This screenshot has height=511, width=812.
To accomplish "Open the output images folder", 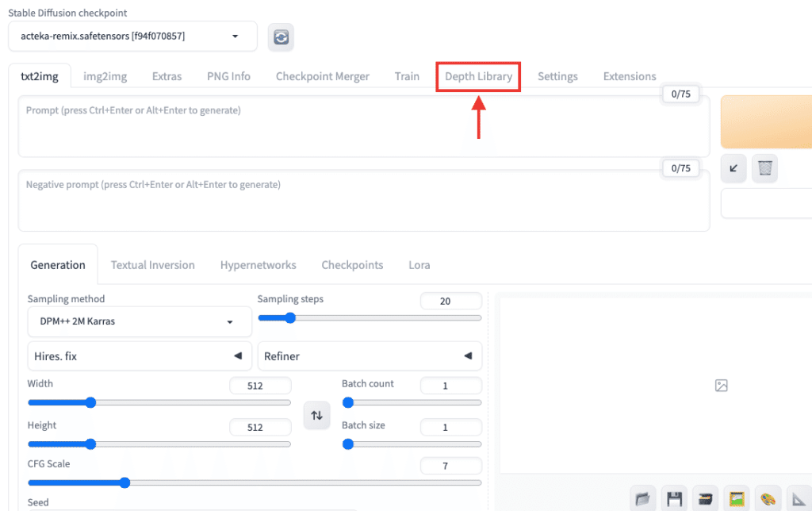I will pyautogui.click(x=643, y=499).
